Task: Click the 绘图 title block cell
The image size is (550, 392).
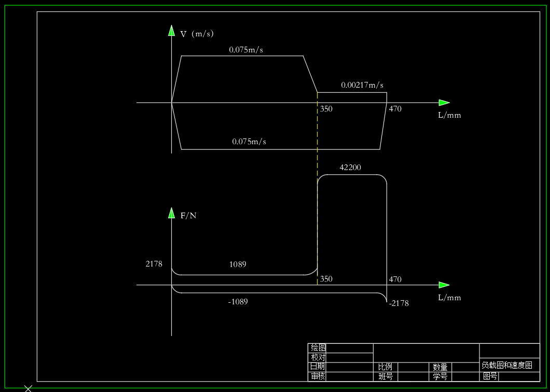Action: point(317,348)
